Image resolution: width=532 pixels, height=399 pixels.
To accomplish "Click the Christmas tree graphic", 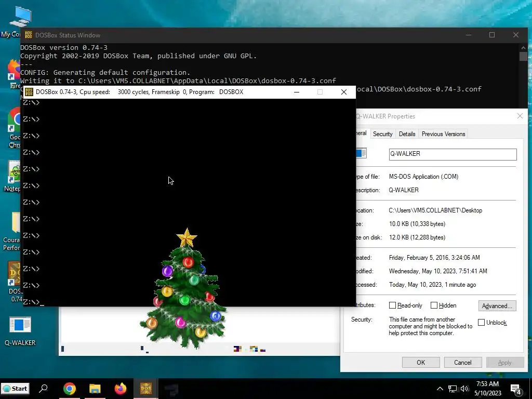I will pyautogui.click(x=184, y=289).
